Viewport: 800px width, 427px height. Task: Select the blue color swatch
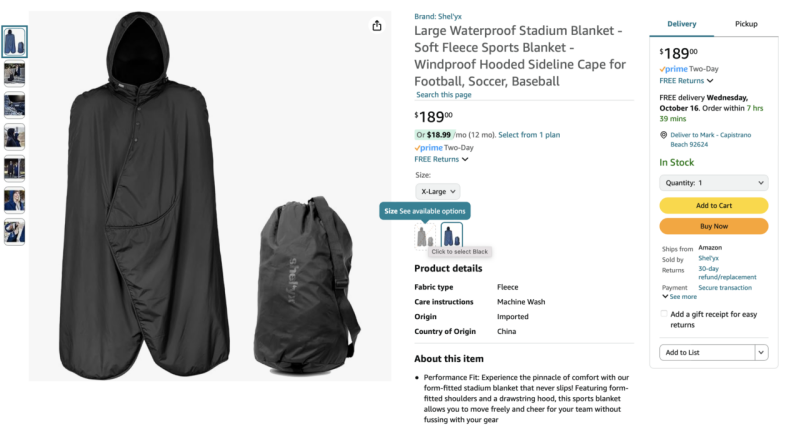pos(452,235)
